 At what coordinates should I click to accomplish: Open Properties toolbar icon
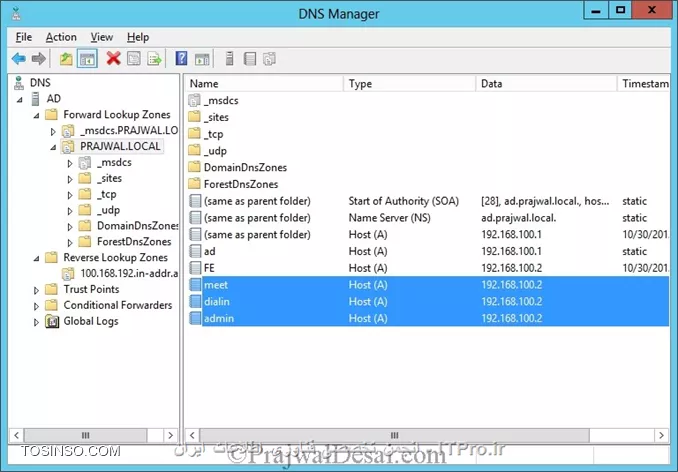tap(134, 58)
